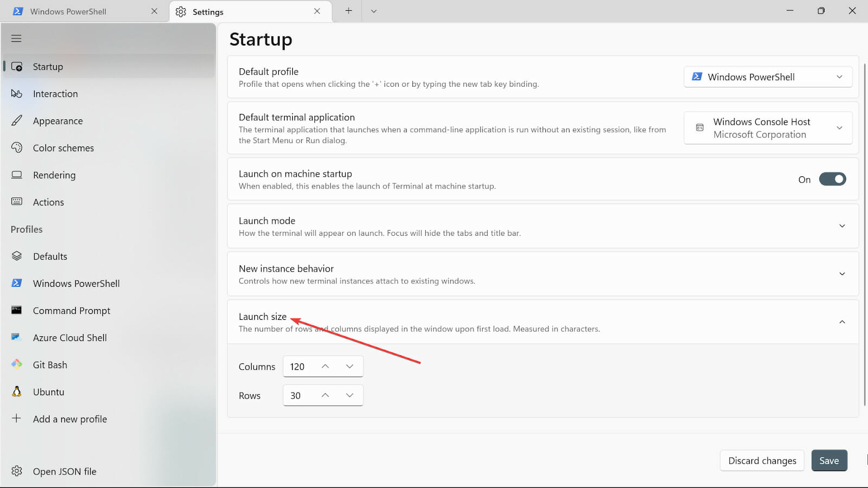Decrease the Columns value with the down arrow
Image resolution: width=868 pixels, height=488 pixels.
349,367
